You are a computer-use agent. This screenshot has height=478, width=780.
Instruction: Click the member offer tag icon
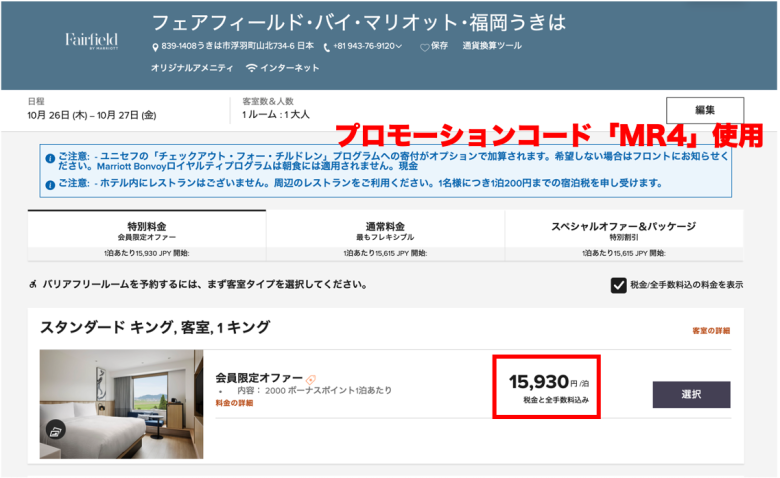(311, 380)
